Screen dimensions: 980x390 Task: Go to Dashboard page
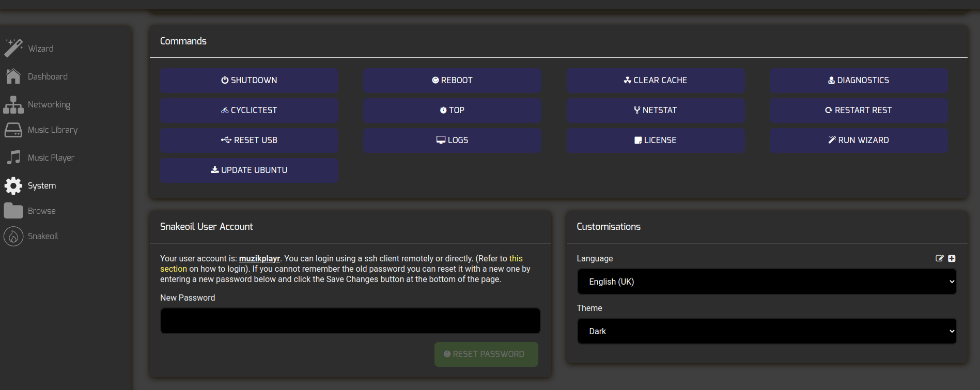pyautogui.click(x=48, y=76)
